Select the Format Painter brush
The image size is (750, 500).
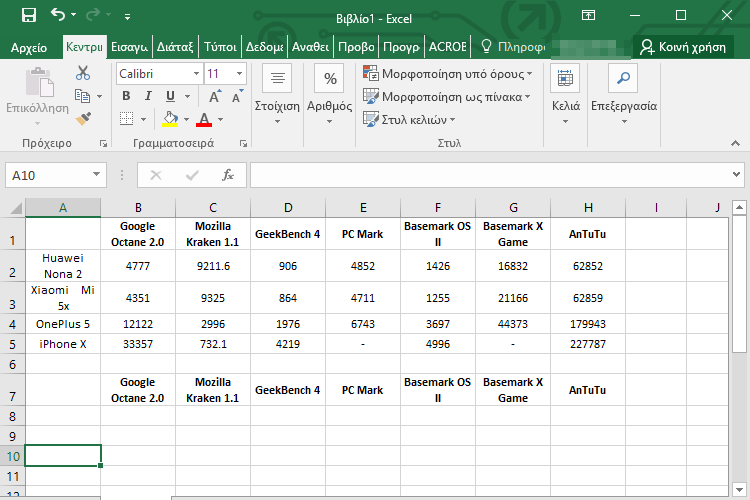point(83,118)
